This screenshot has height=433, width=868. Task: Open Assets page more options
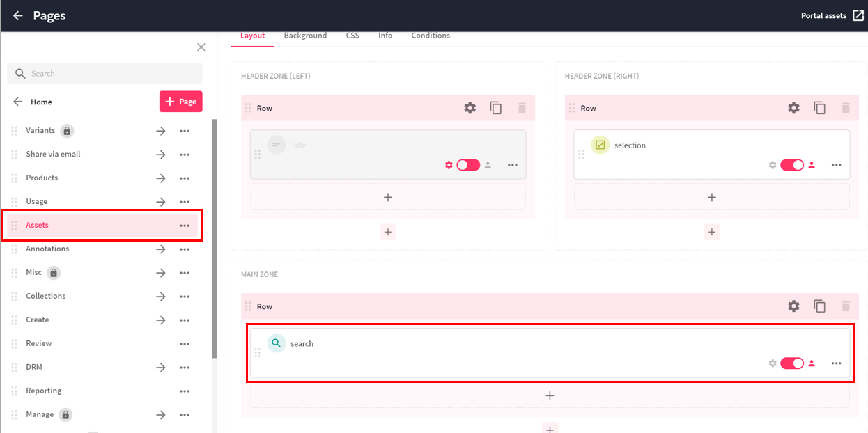(x=185, y=226)
